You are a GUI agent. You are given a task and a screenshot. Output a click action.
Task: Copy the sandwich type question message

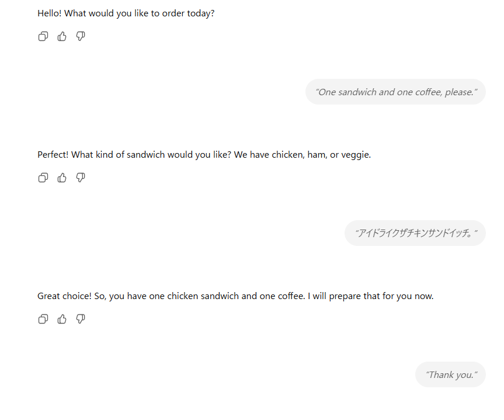[x=43, y=178]
